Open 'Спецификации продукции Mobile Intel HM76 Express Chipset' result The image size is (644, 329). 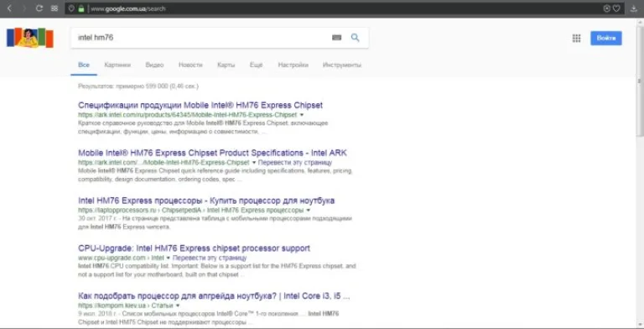200,105
